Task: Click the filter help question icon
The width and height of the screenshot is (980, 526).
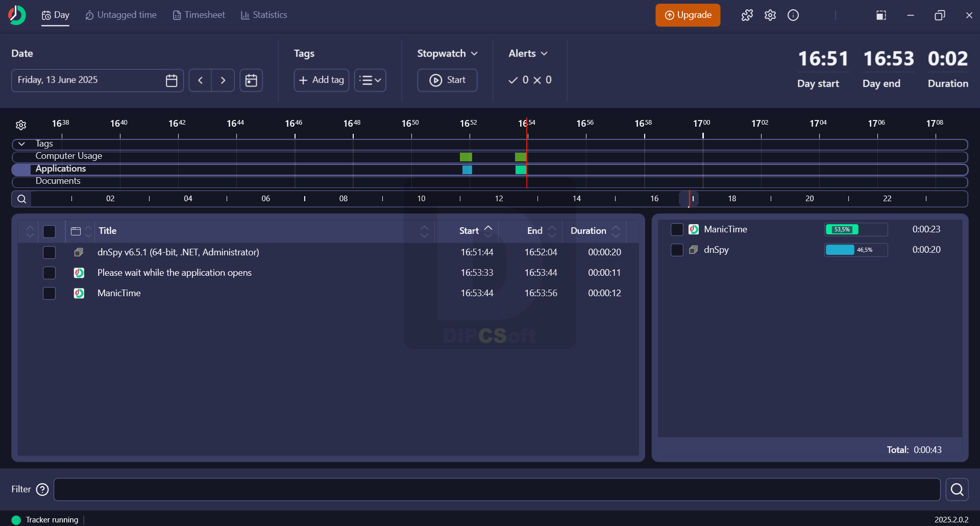Action: coord(42,489)
